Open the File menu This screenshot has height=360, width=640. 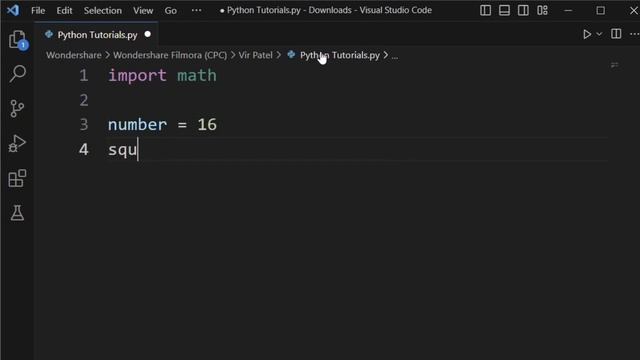click(38, 10)
